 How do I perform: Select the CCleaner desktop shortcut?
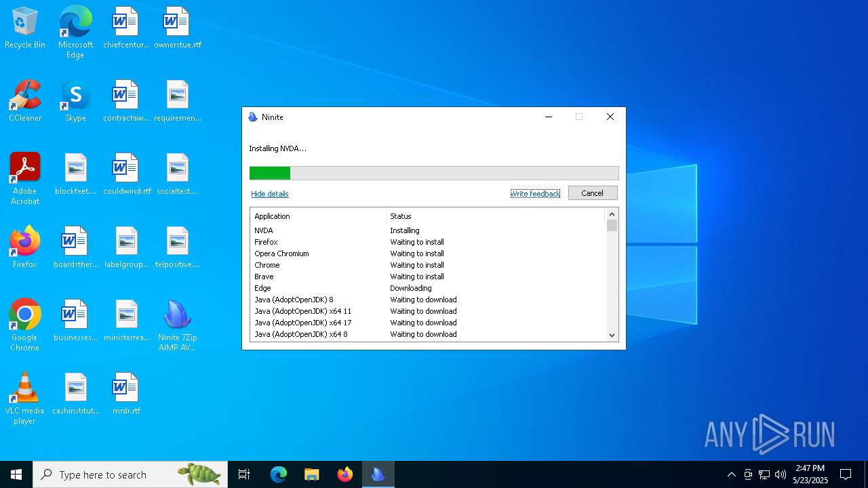tap(25, 102)
